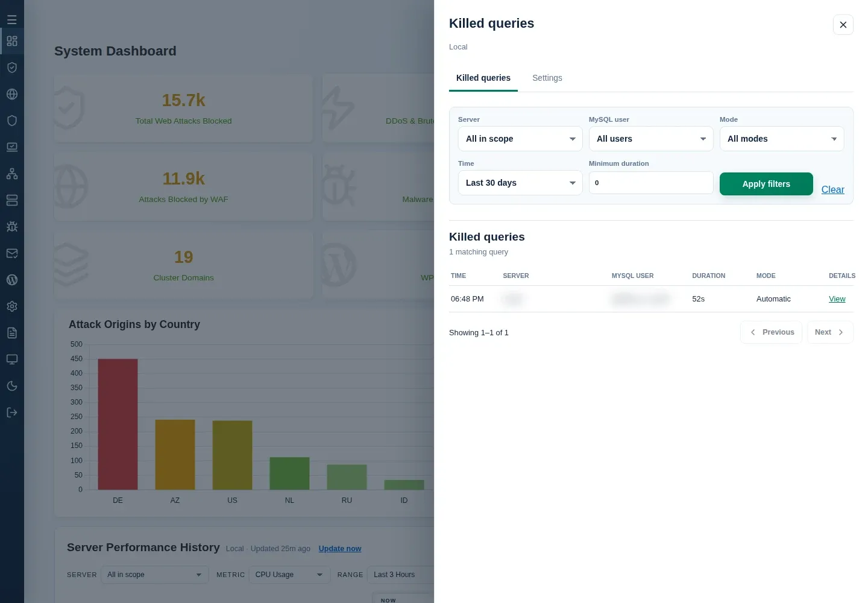
Task: Expand the Metric dropdown showing CPU Usage
Action: (289, 575)
